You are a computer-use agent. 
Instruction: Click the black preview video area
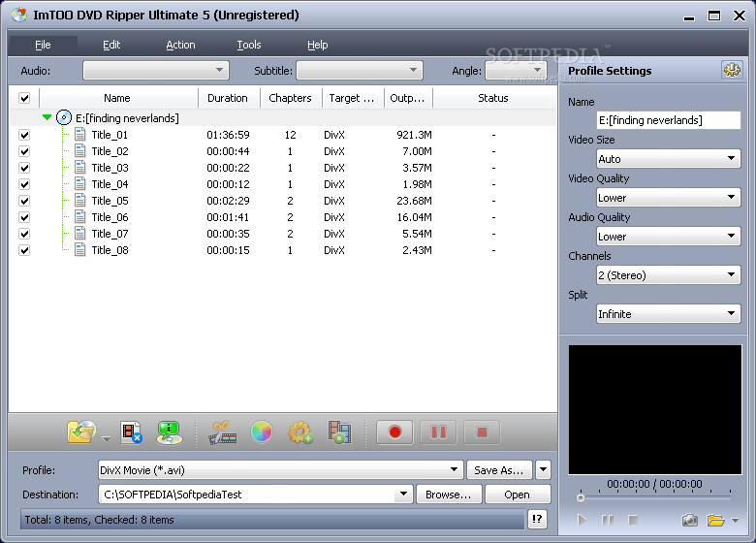[655, 409]
